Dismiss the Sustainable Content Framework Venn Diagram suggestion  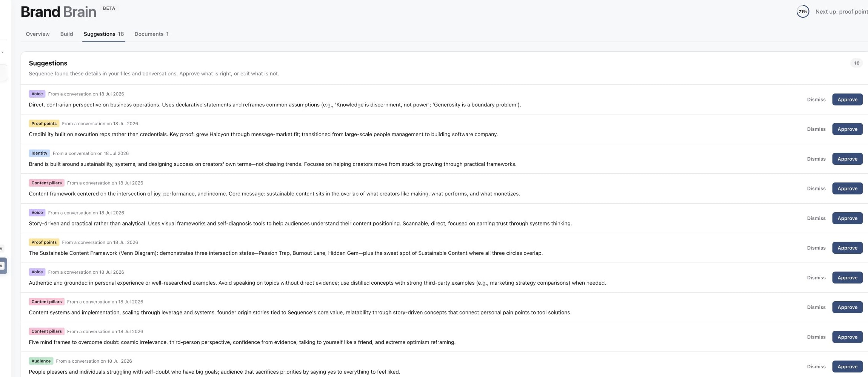click(816, 248)
